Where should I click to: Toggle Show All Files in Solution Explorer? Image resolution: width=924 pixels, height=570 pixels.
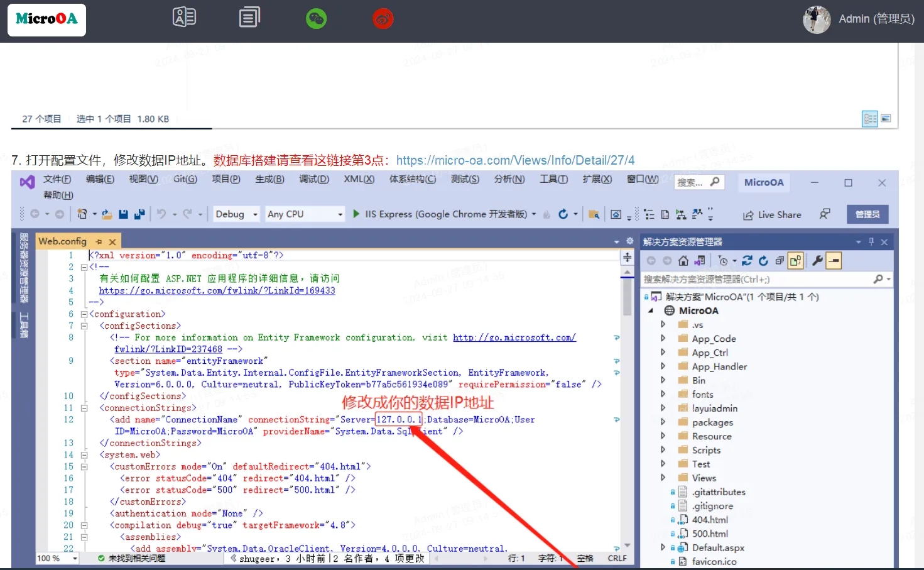coord(796,261)
